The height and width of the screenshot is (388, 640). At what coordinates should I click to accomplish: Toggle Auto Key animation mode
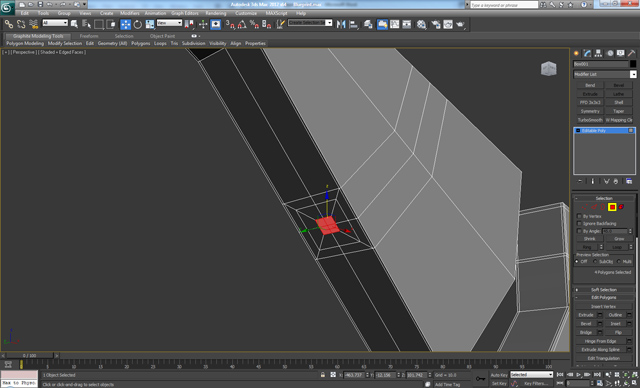[x=499, y=375]
